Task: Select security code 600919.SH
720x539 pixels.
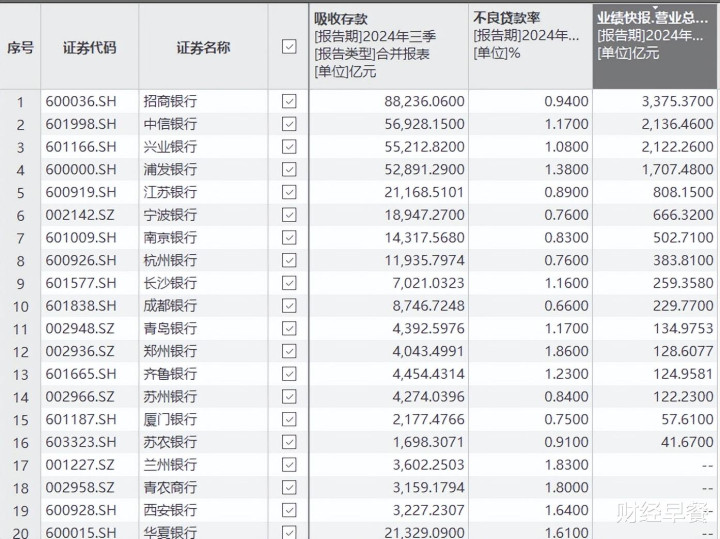Action: pyautogui.click(x=81, y=192)
